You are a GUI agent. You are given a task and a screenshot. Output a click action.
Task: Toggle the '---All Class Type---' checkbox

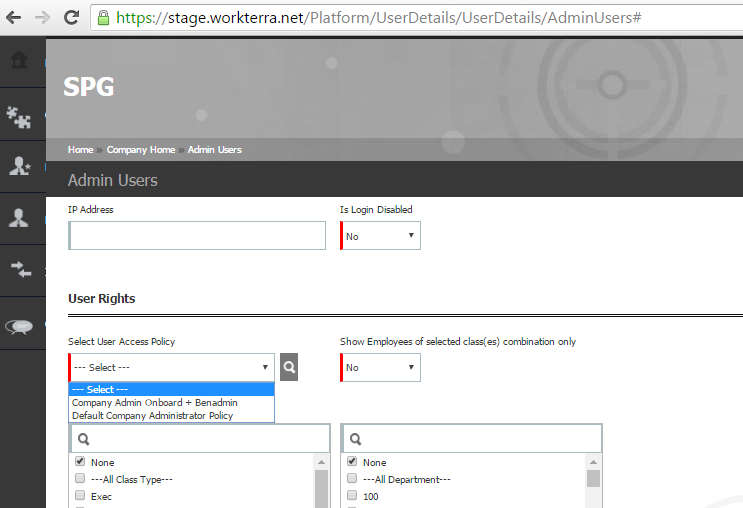pyautogui.click(x=80, y=479)
